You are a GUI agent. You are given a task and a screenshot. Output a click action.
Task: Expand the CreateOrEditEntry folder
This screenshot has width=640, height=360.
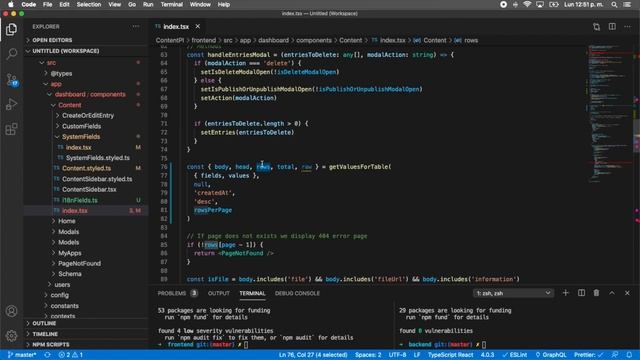pos(88,116)
